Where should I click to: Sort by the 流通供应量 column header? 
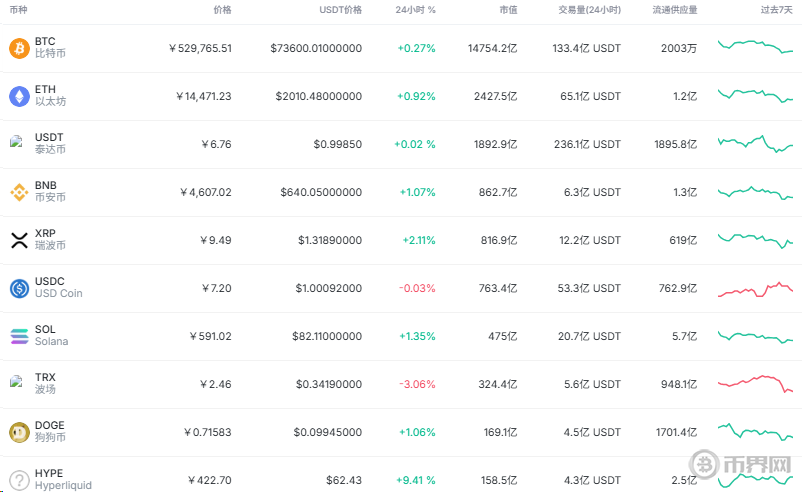click(675, 10)
